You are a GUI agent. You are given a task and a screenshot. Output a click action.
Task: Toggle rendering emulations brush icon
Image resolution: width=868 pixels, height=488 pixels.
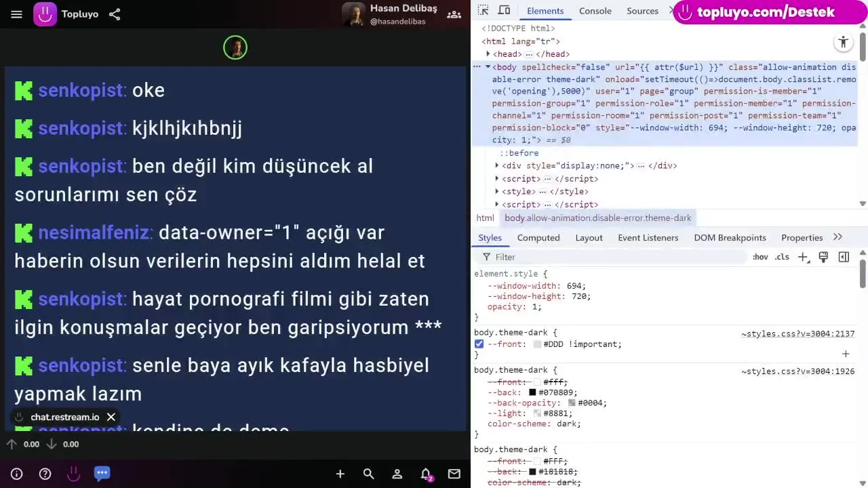pyautogui.click(x=823, y=257)
